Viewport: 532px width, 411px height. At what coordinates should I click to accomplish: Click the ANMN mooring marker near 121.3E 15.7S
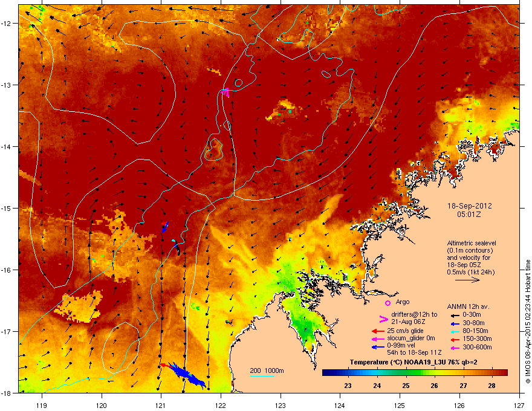coord(176,247)
